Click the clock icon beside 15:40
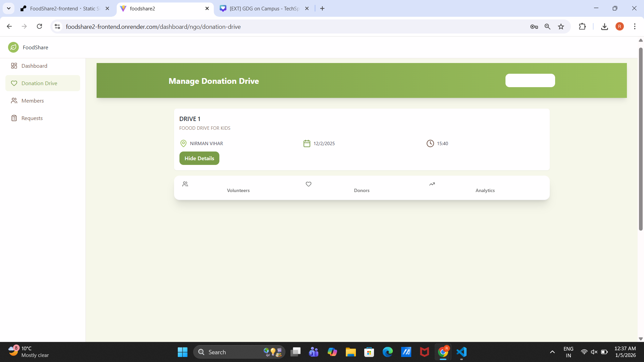644x362 pixels. point(430,143)
